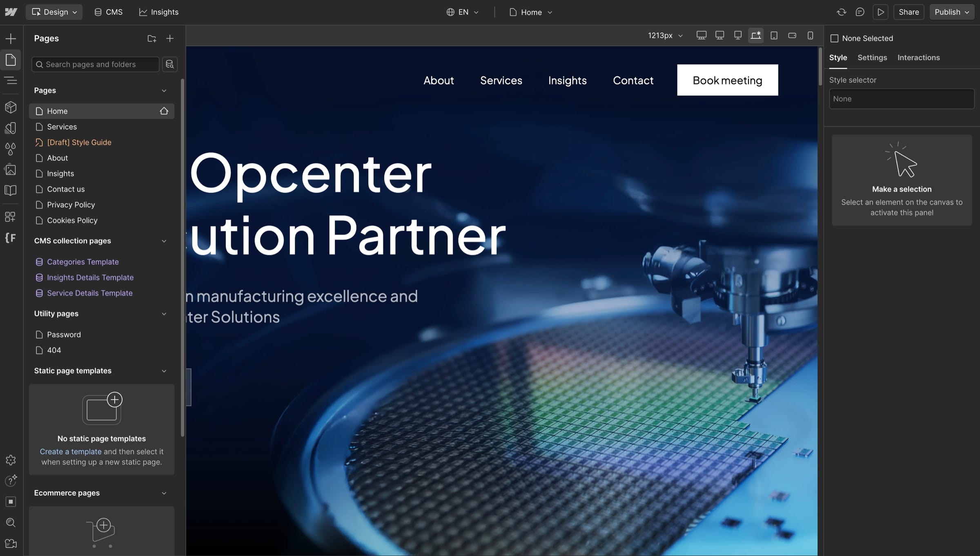Open the Style selectors droplets panel

(11, 149)
